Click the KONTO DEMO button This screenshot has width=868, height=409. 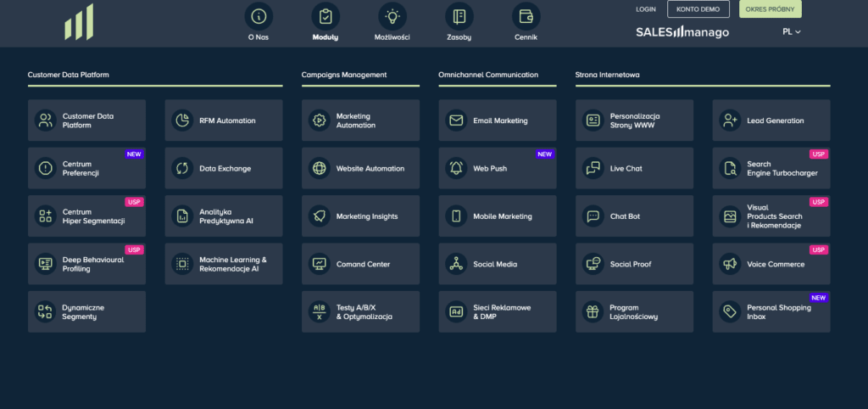(698, 9)
